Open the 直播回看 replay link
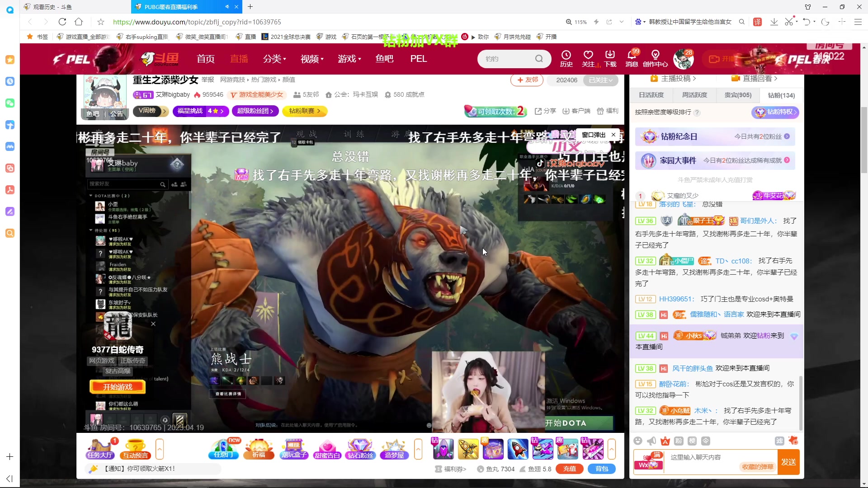 (755, 79)
